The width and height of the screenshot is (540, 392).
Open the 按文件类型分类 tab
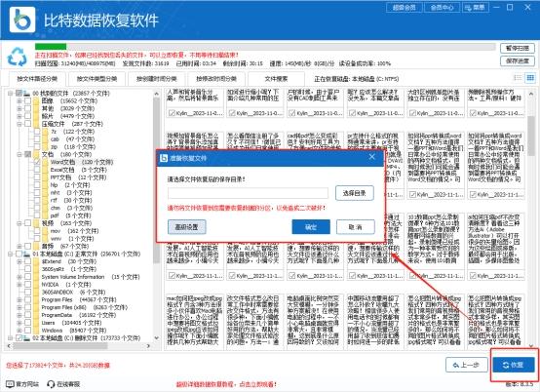pyautogui.click(x=96, y=79)
